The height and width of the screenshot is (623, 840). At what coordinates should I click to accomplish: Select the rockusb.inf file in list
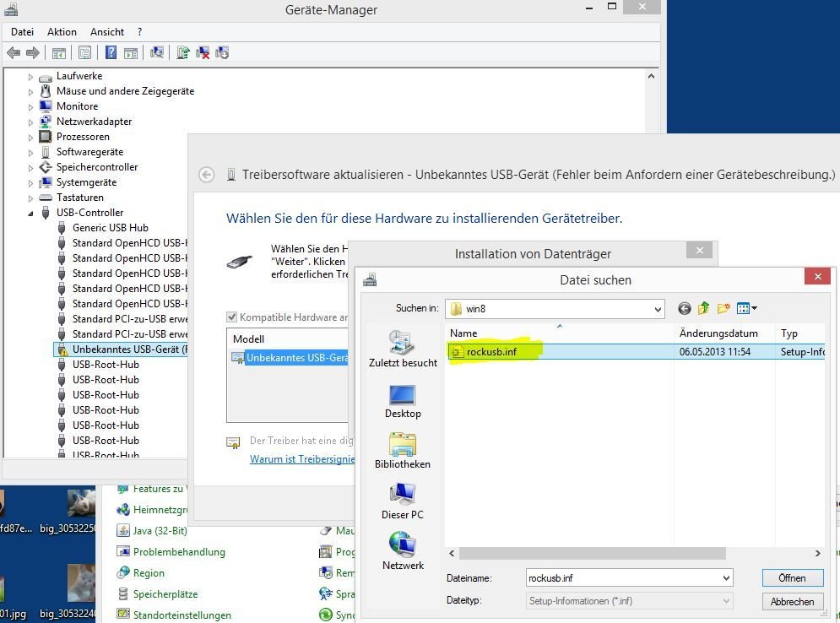491,352
